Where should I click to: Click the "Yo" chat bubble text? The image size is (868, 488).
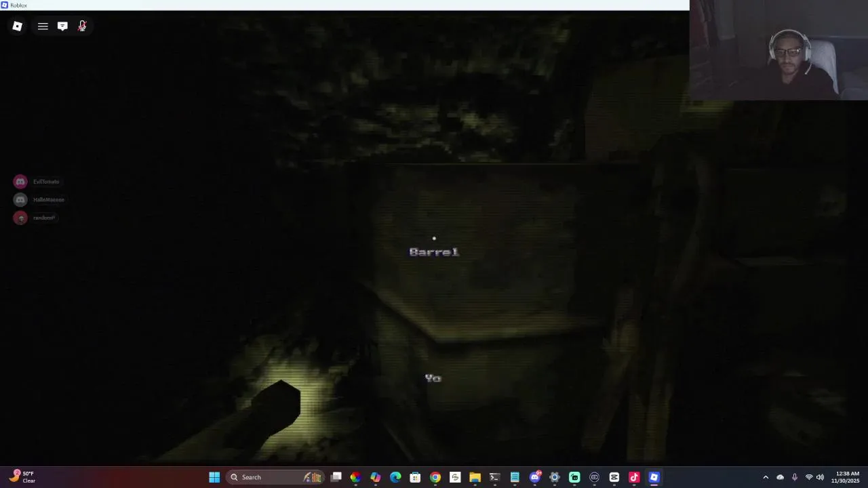pos(433,378)
